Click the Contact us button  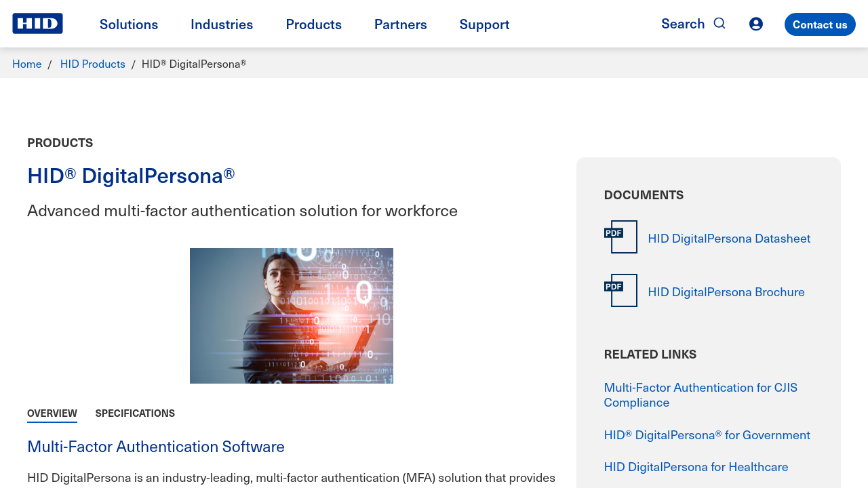tap(820, 24)
